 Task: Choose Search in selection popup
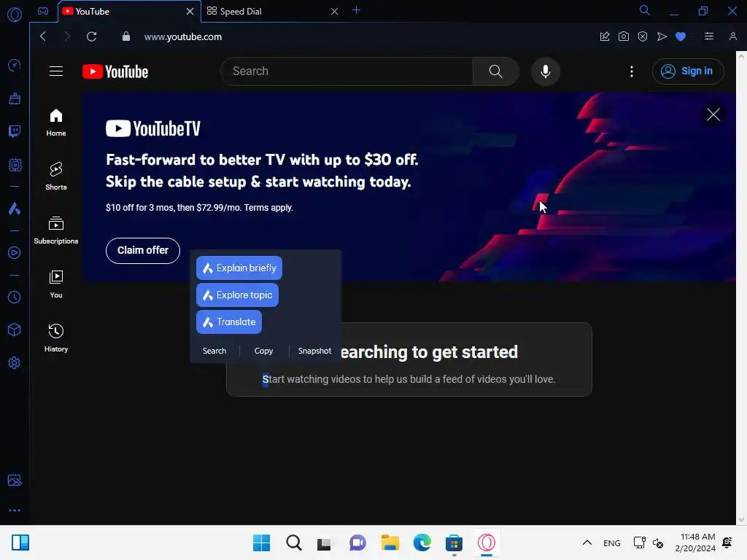(214, 351)
